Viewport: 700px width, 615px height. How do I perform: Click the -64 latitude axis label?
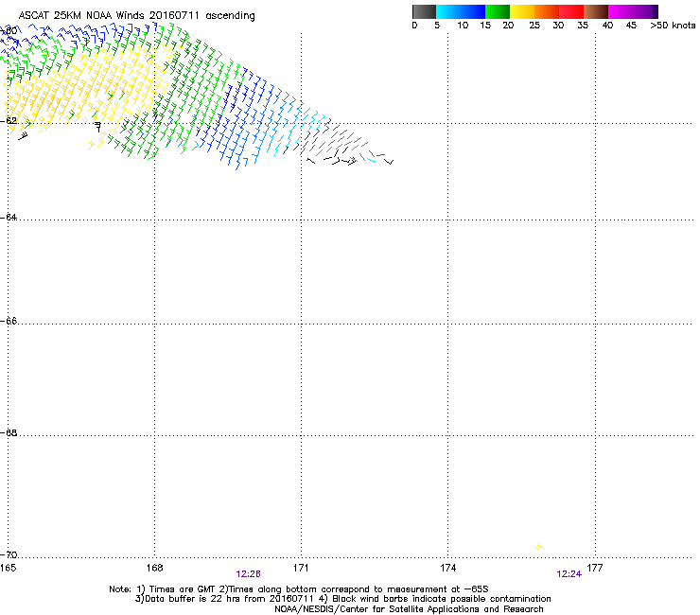(x=9, y=217)
